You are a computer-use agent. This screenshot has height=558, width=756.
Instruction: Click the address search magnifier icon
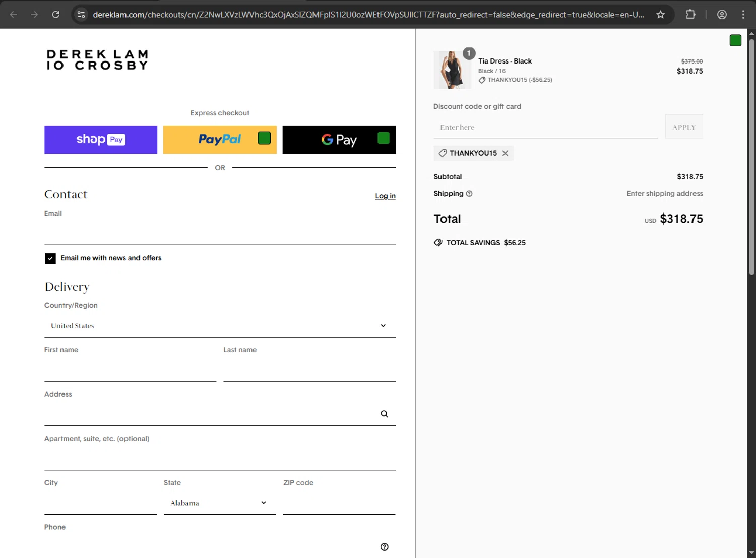pos(385,414)
